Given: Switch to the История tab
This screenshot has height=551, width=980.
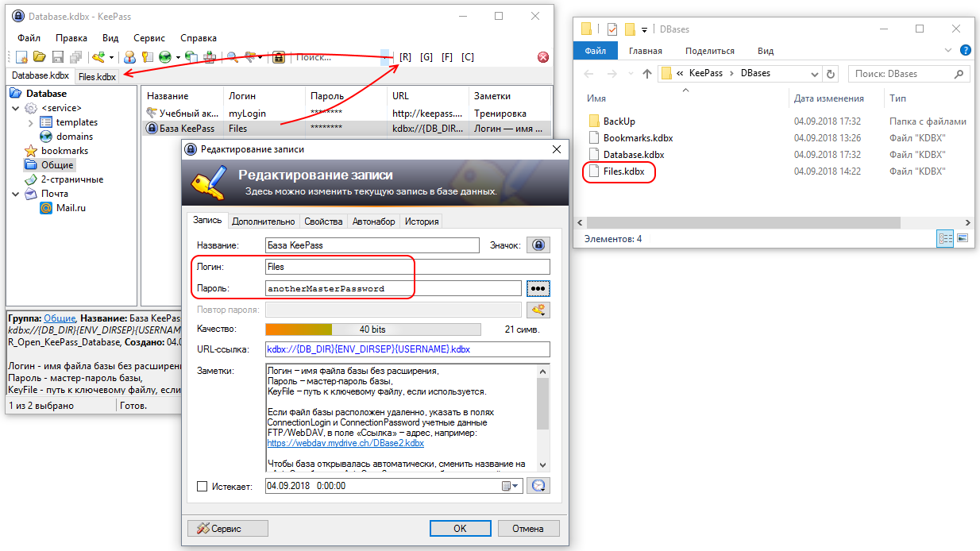Looking at the screenshot, I should pyautogui.click(x=421, y=222).
